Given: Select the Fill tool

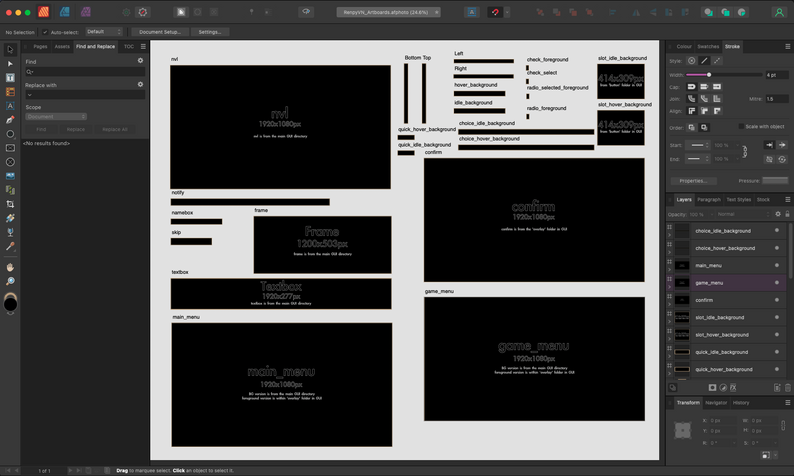Looking at the screenshot, I should (10, 218).
